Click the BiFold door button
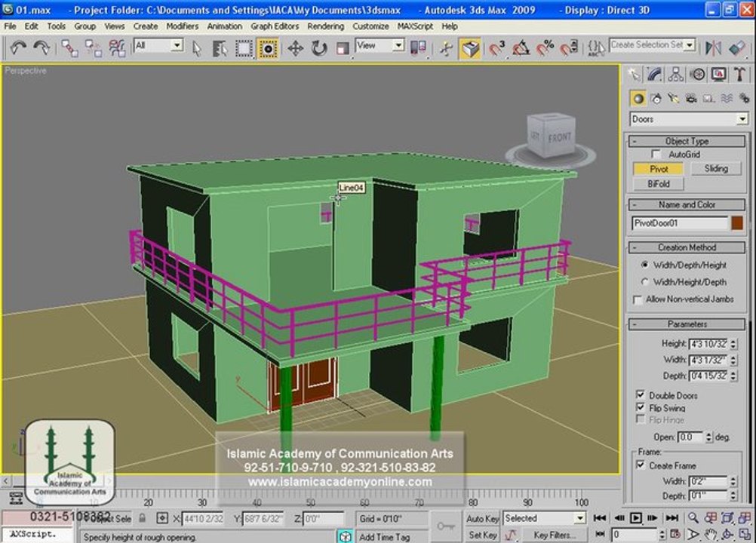Image resolution: width=756 pixels, height=543 pixels. (658, 183)
